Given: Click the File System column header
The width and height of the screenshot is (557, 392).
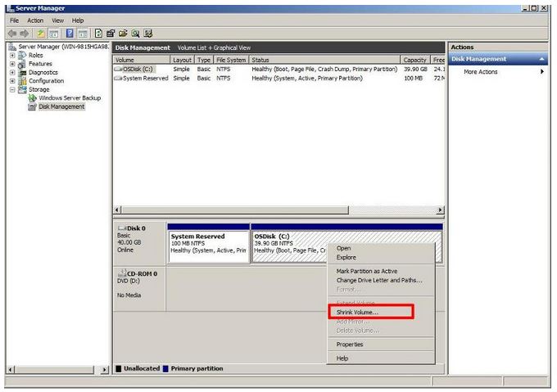Looking at the screenshot, I should pos(231,60).
